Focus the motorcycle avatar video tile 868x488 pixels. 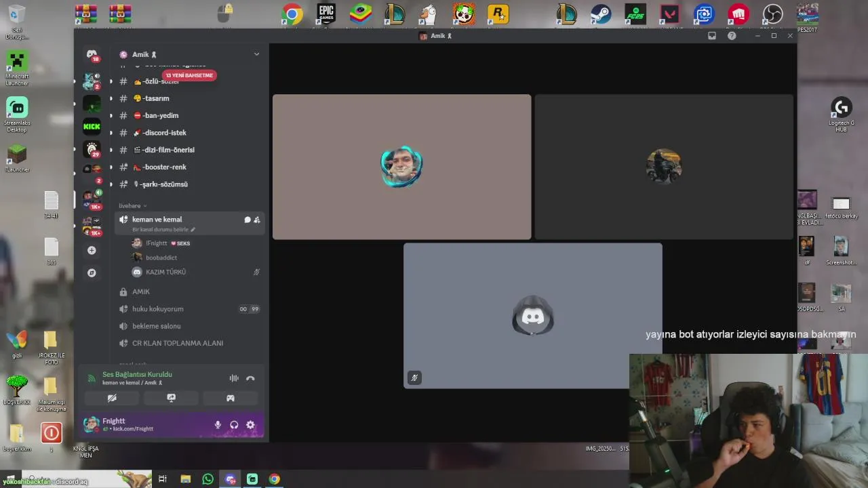(664, 167)
